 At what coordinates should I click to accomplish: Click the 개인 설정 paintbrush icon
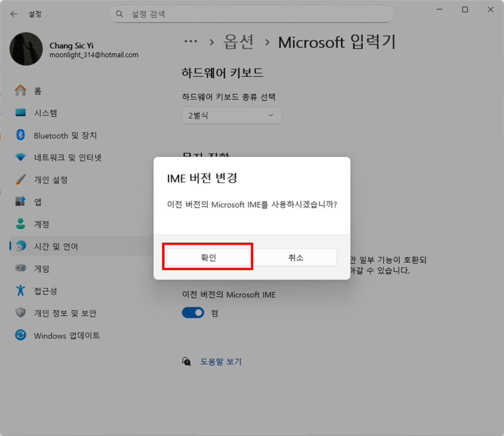tap(20, 179)
